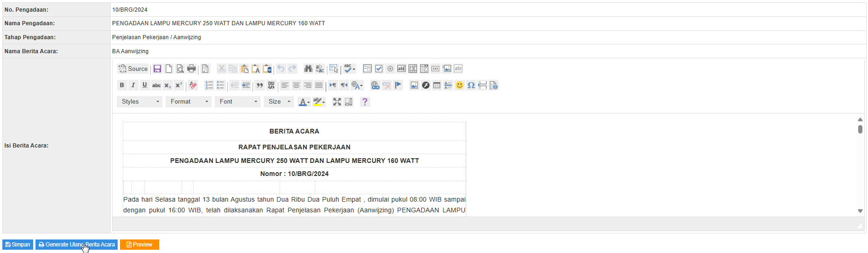Image resolution: width=868 pixels, height=253 pixels.
Task: Toggle Block Quote
Action: click(x=260, y=85)
